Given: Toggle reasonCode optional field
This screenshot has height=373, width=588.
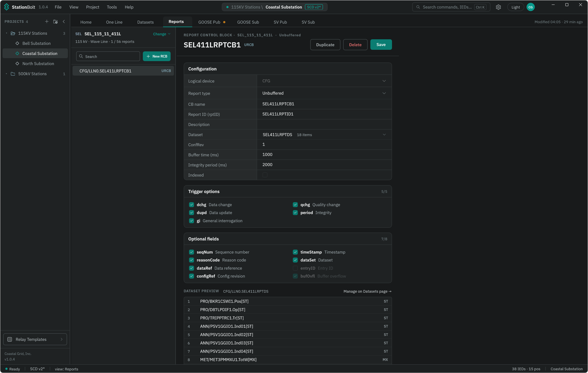Looking at the screenshot, I should [191, 260].
